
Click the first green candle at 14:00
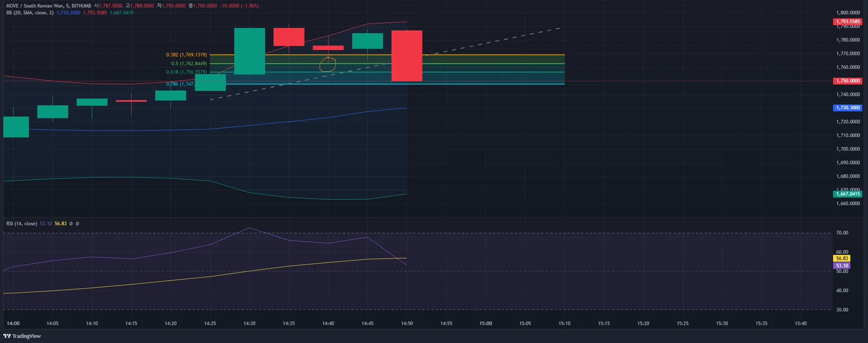pyautogui.click(x=16, y=127)
